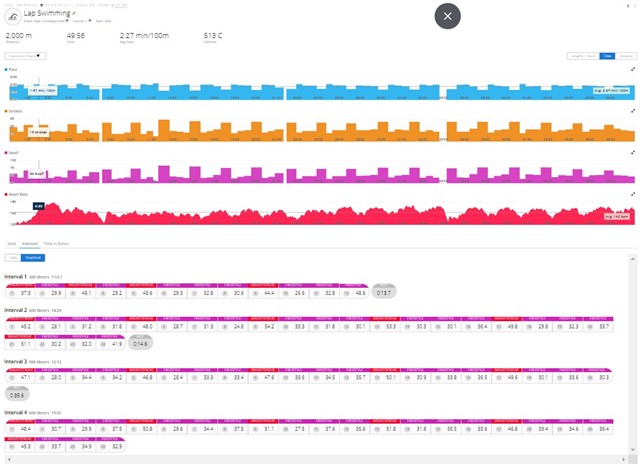640x465 pixels.
Task: Click the horizontal scrollbar right arrow
Action: (x=624, y=459)
